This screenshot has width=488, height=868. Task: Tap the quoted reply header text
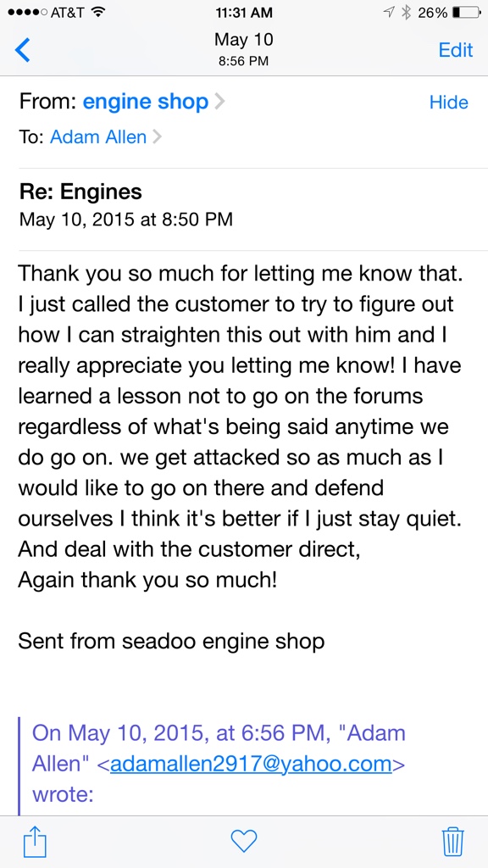click(x=219, y=764)
